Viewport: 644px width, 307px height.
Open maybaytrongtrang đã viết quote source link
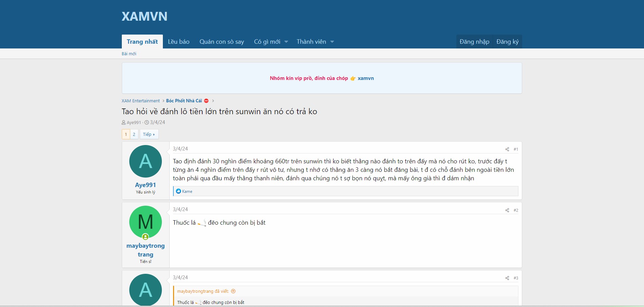tap(203, 291)
